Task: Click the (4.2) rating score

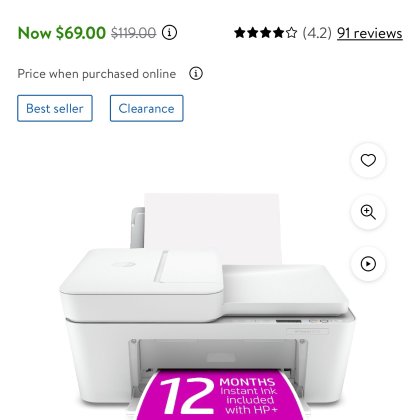Action: click(x=317, y=33)
